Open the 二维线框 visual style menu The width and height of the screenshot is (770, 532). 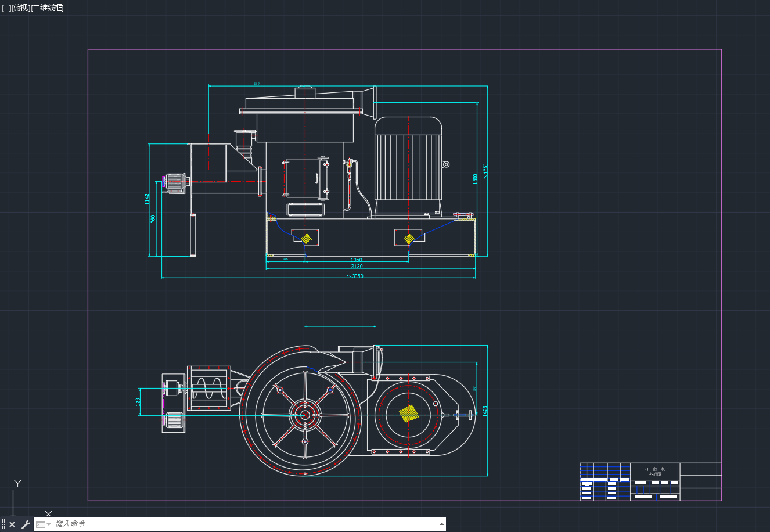47,8
